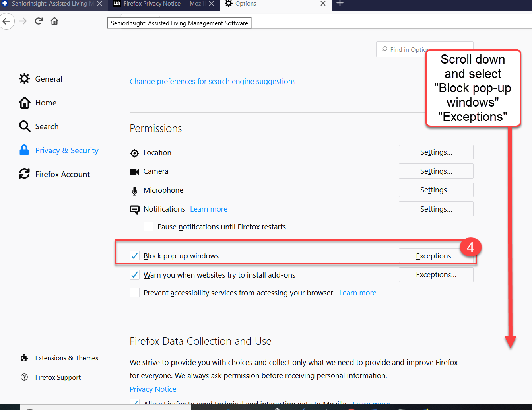Image resolution: width=532 pixels, height=410 pixels.
Task: Open Search settings category
Action: [x=47, y=126]
